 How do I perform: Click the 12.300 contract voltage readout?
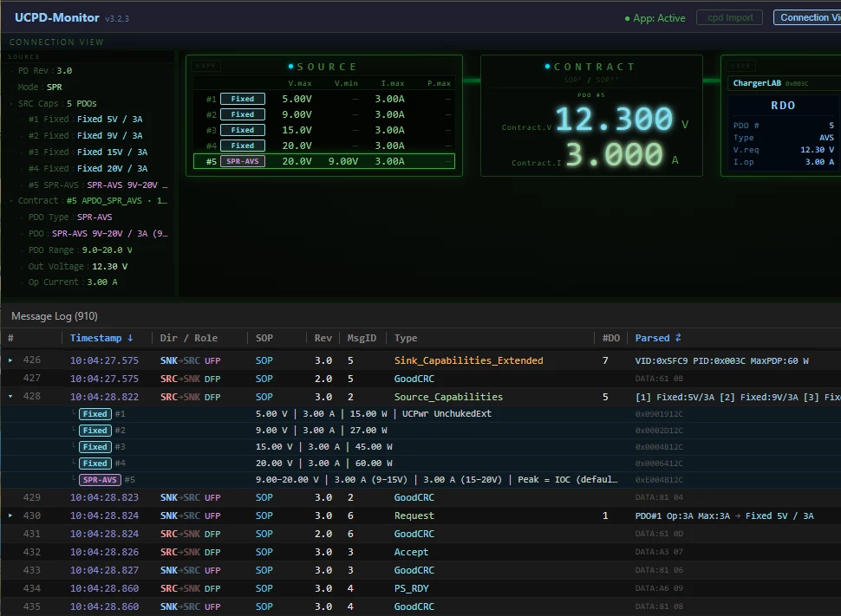point(614,119)
